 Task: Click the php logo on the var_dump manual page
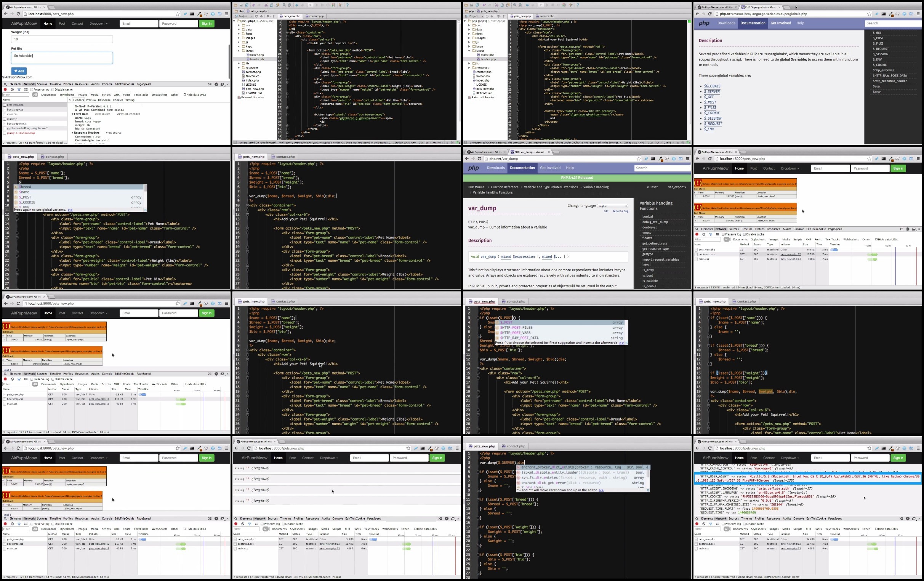point(474,168)
